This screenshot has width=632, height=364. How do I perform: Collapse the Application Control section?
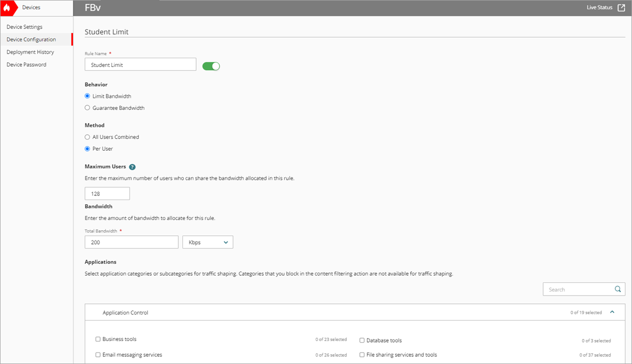[612, 311]
